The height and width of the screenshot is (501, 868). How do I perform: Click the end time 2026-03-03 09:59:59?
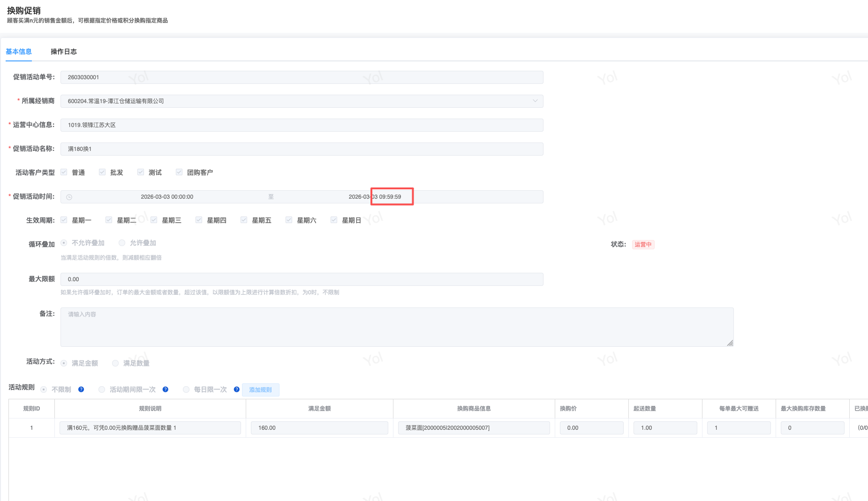click(x=375, y=197)
